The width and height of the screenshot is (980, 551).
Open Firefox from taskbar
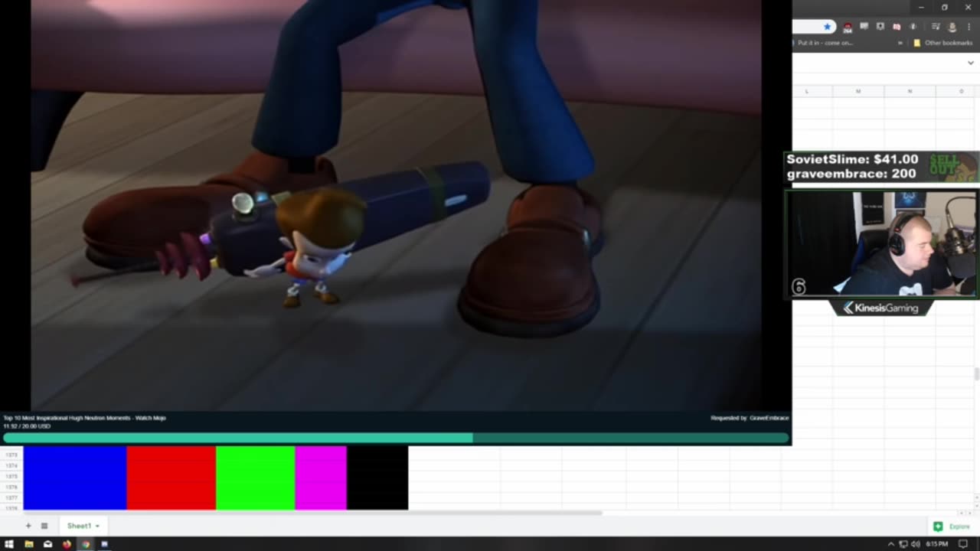(67, 544)
